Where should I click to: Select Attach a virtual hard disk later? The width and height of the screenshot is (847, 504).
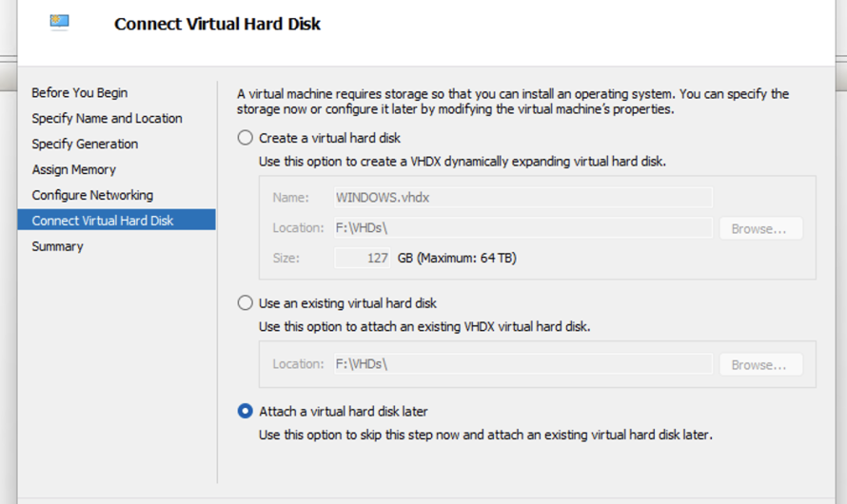pos(246,412)
